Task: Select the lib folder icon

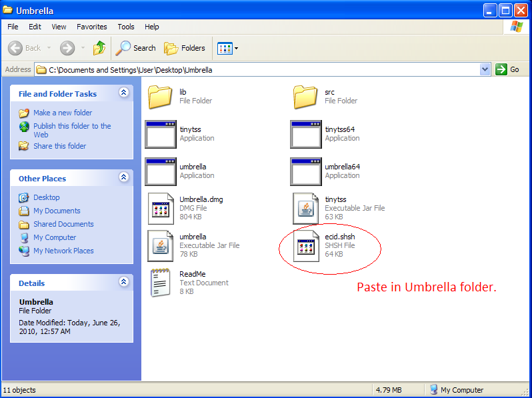Action: tap(161, 97)
